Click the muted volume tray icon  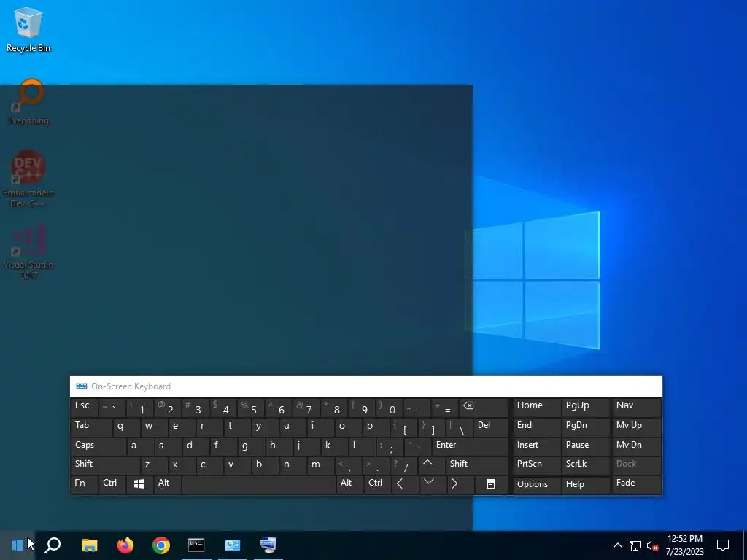click(x=652, y=545)
